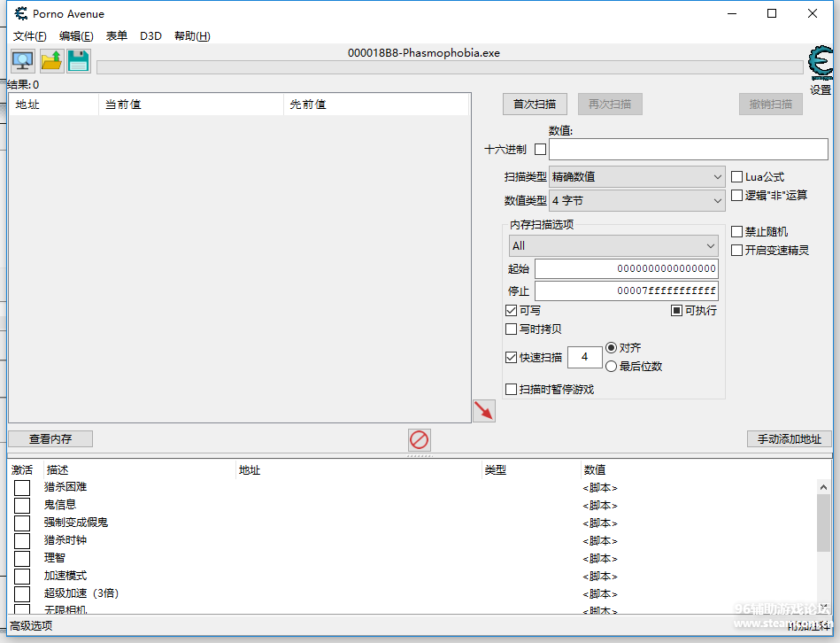Screen dimensions: 840x643
Task: Click the 数值 input field
Action: click(675, 149)
